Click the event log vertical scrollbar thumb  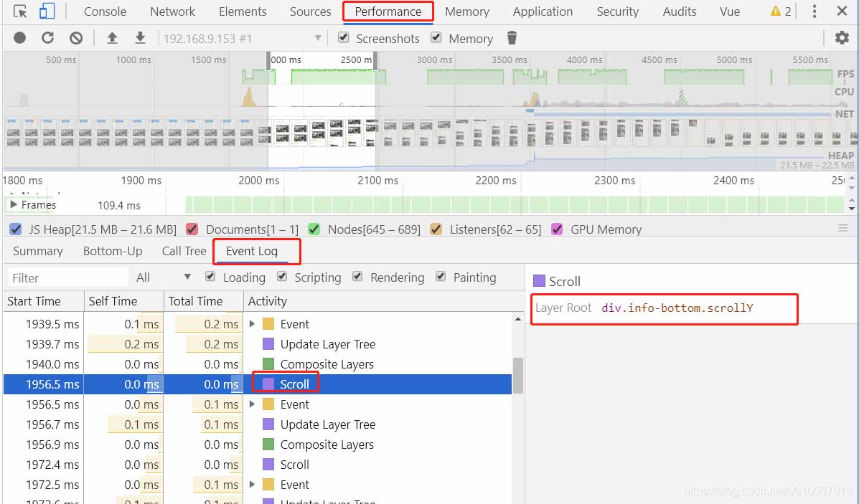(517, 376)
